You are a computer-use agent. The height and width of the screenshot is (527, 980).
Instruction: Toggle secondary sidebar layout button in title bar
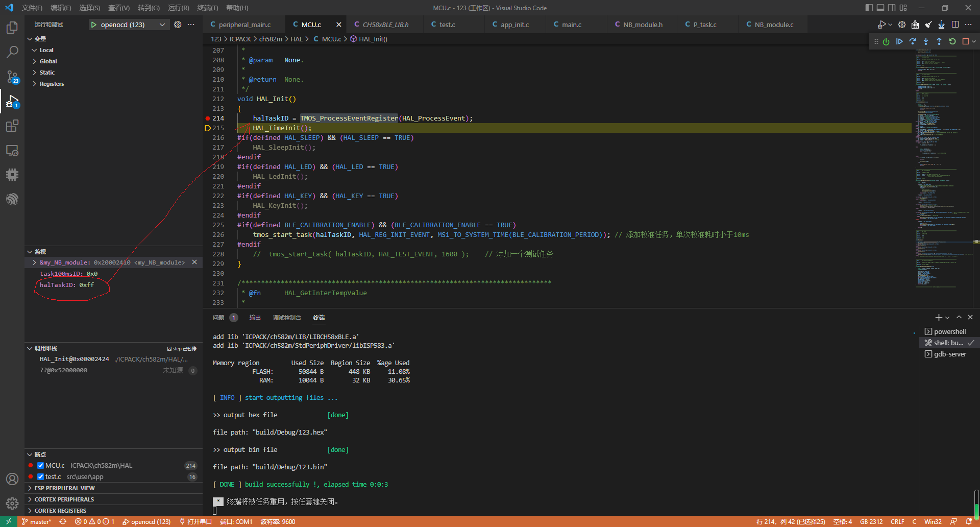[892, 8]
